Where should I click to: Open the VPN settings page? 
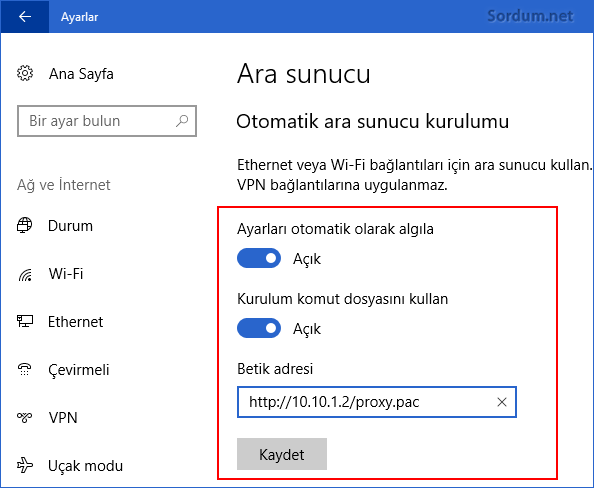pyautogui.click(x=63, y=418)
